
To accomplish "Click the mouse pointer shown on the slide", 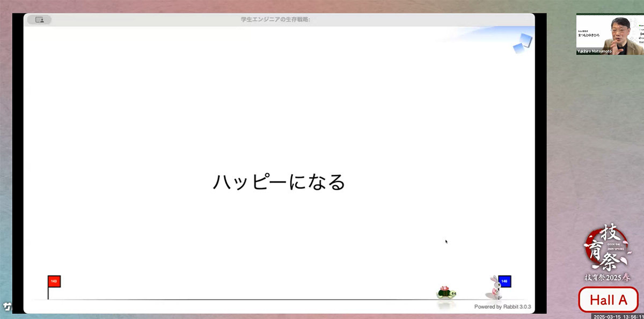I will (446, 241).
